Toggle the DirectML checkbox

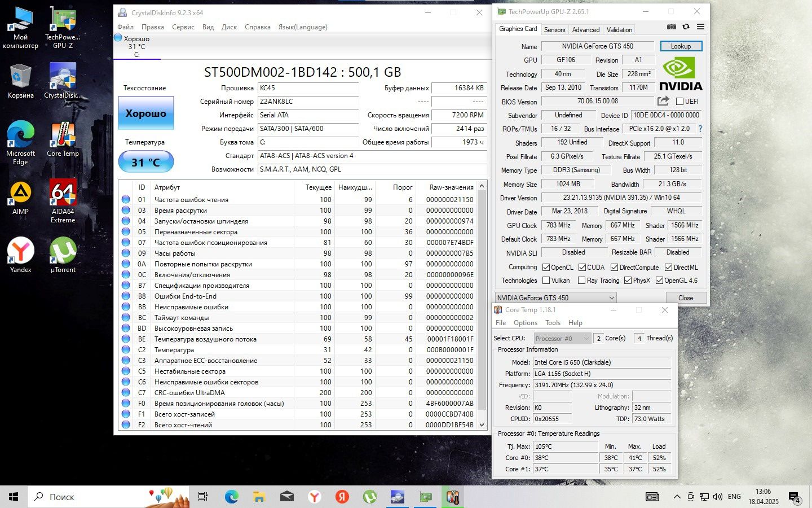click(x=668, y=268)
